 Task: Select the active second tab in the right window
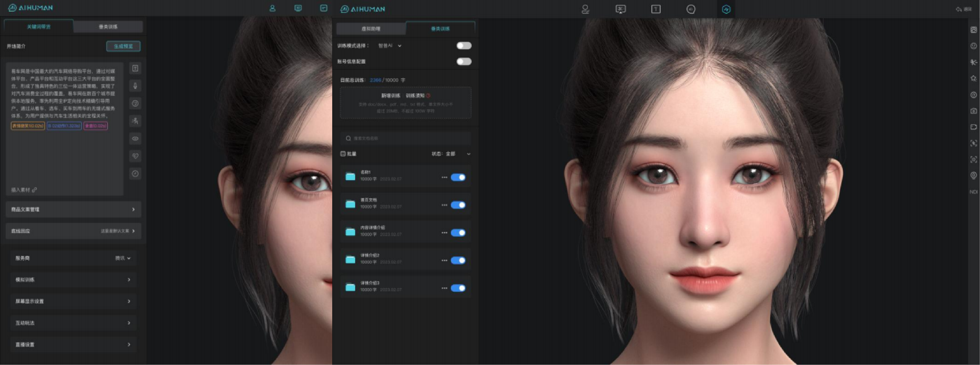click(x=440, y=29)
